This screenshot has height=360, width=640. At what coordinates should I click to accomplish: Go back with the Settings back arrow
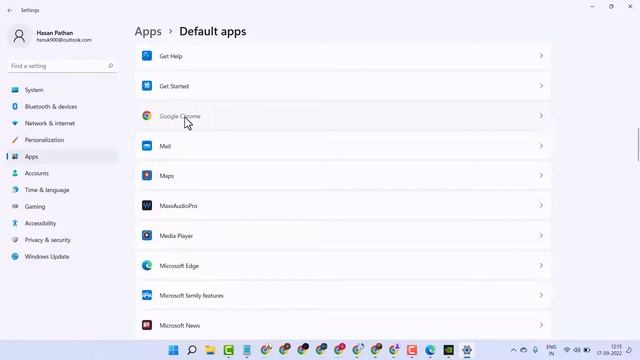pos(10,10)
